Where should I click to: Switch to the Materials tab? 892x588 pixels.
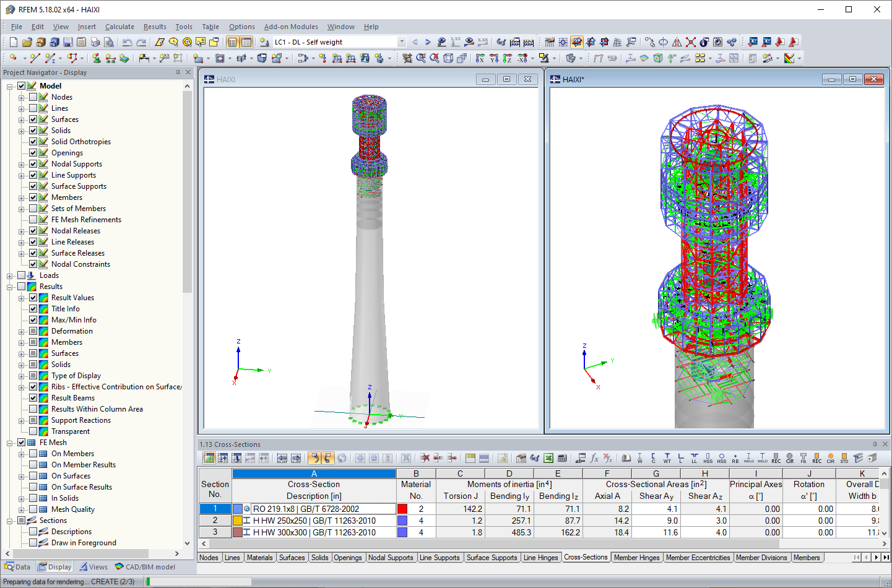(259, 558)
